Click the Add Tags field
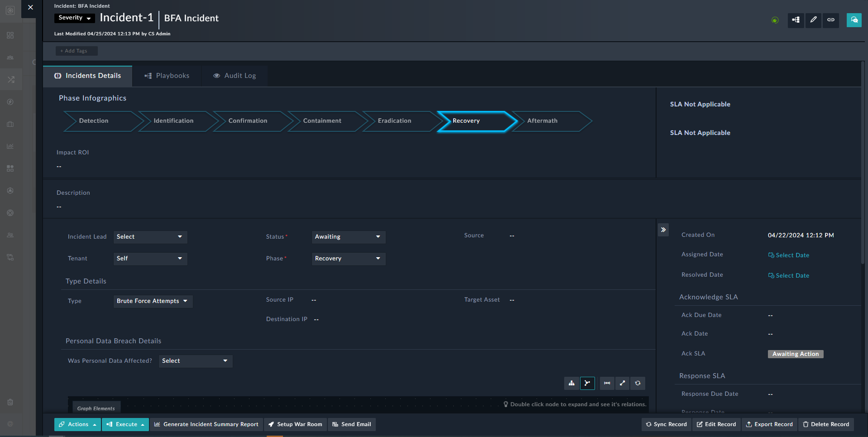This screenshot has width=868, height=437. 76,51
